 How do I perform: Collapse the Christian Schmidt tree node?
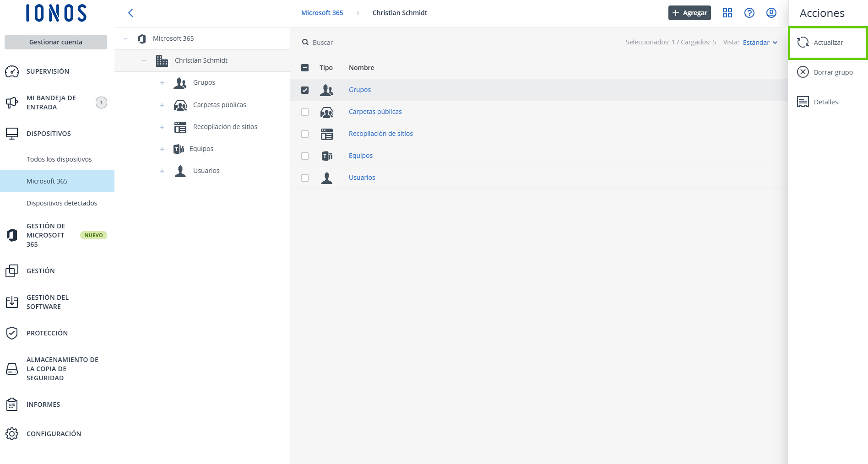(144, 61)
